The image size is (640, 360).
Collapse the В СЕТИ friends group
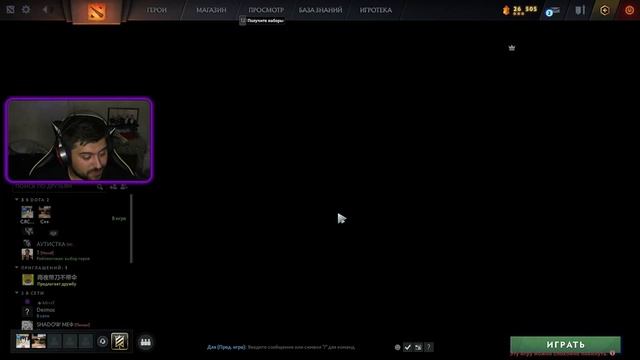pyautogui.click(x=17, y=293)
